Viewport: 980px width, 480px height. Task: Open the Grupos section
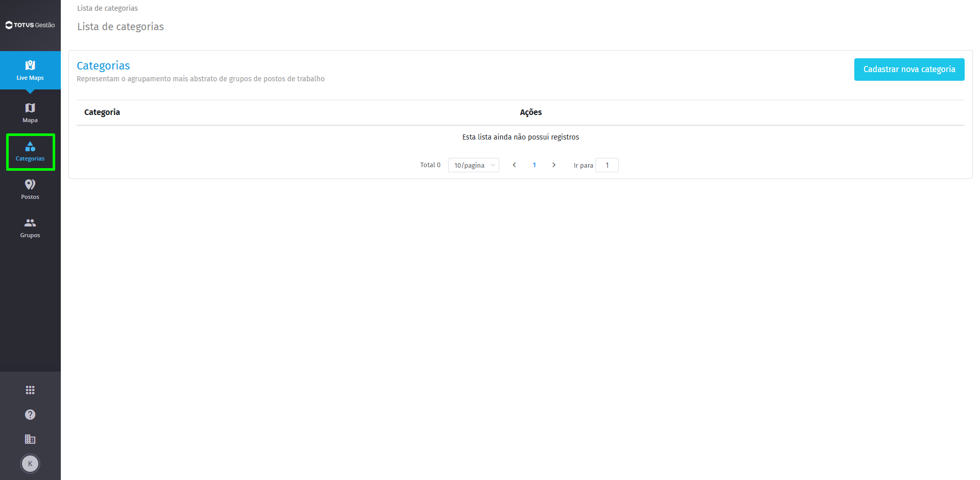click(30, 228)
